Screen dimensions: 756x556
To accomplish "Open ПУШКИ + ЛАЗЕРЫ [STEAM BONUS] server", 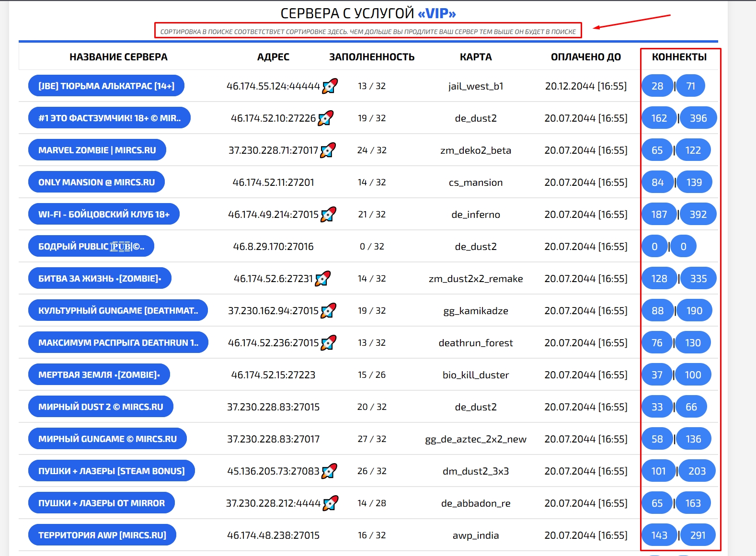I will (111, 471).
